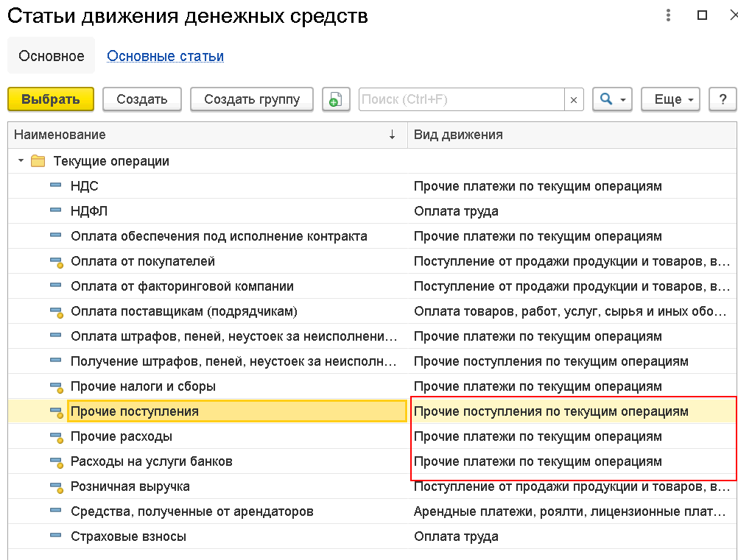Clear search field with the X icon
This screenshot has width=738, height=560.
point(574,99)
